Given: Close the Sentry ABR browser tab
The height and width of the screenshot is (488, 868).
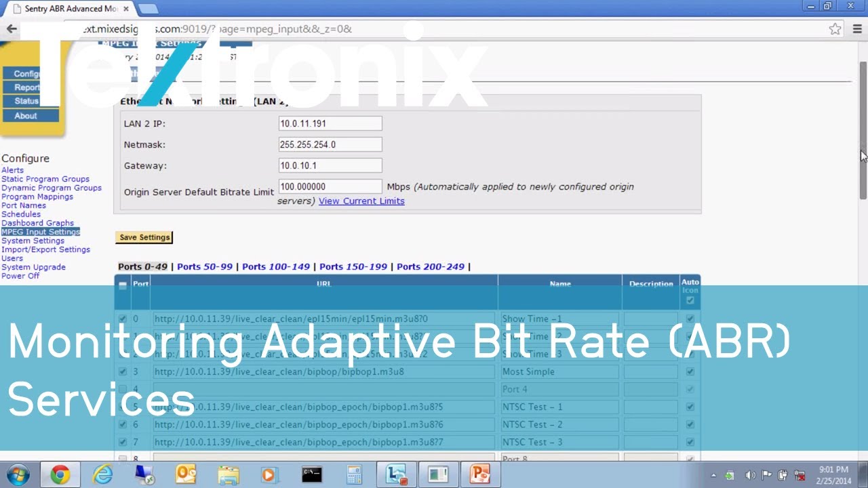Looking at the screenshot, I should tap(126, 9).
